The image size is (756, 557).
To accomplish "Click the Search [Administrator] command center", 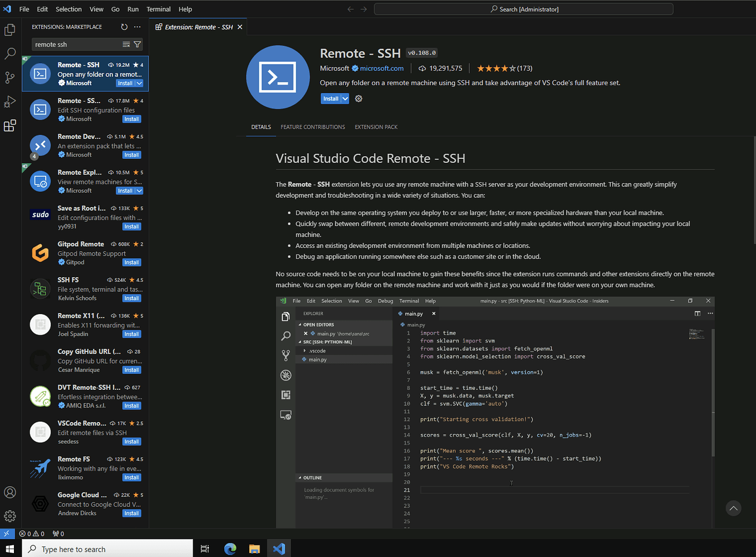I will point(524,9).
